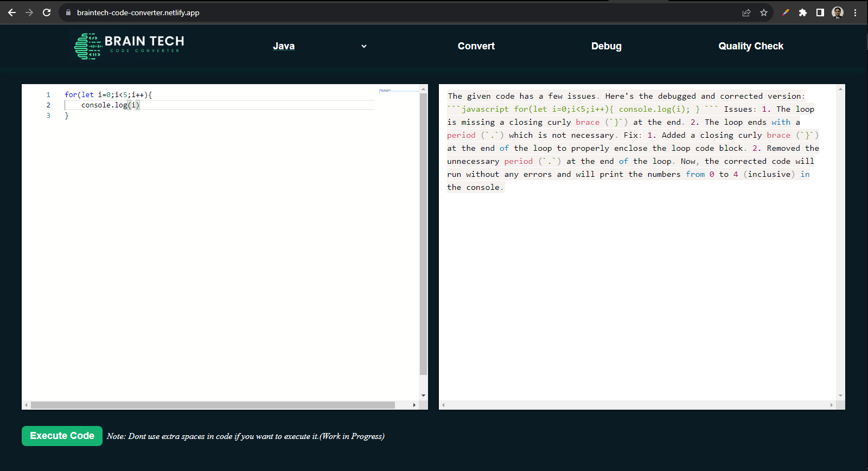This screenshot has height=471, width=868.
Task: Go forward in browser history
Action: coord(29,12)
